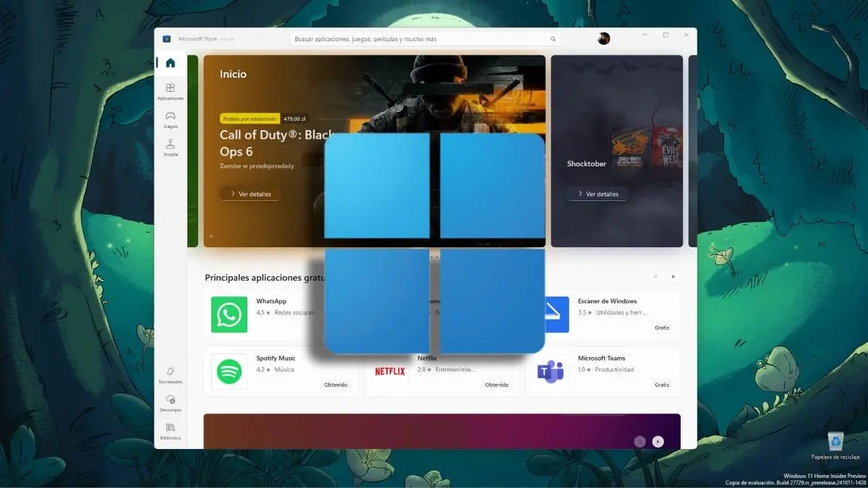Screen dimensions: 868x488
Task: Expand next apps with the right arrow
Action: pos(673,276)
